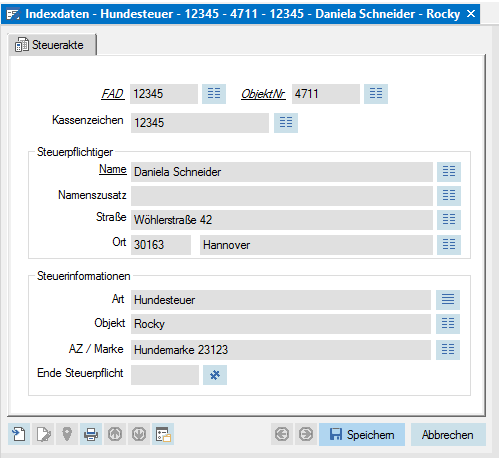Click the Speichern button

362,434
